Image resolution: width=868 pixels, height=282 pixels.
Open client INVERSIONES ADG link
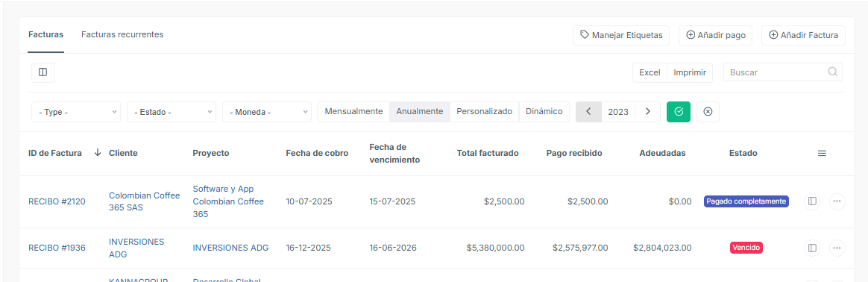[136, 248]
